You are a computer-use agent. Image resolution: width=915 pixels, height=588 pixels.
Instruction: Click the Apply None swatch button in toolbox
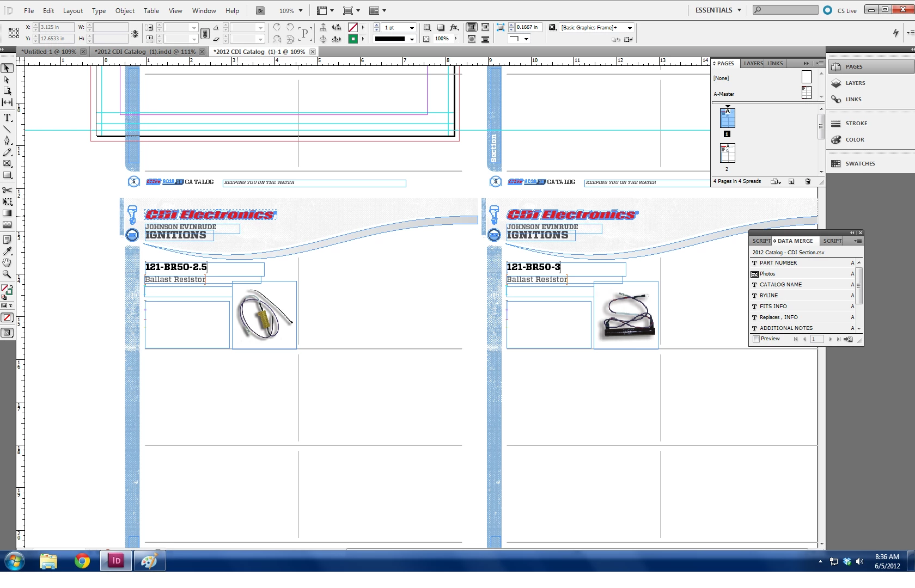pos(7,317)
